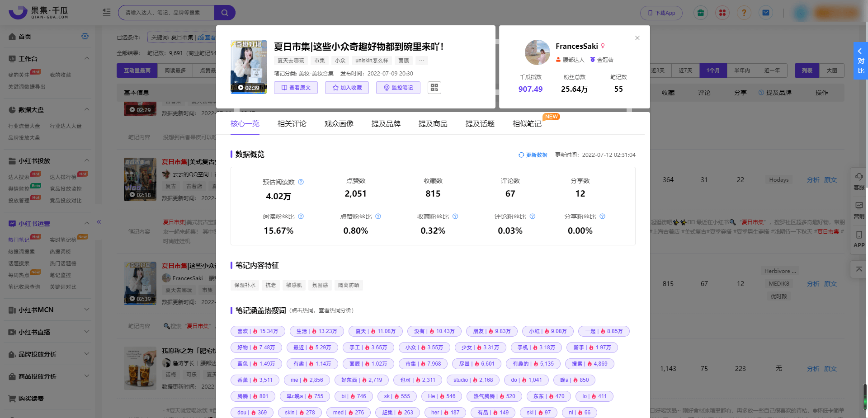Click 查看原文 button in note header

click(296, 88)
